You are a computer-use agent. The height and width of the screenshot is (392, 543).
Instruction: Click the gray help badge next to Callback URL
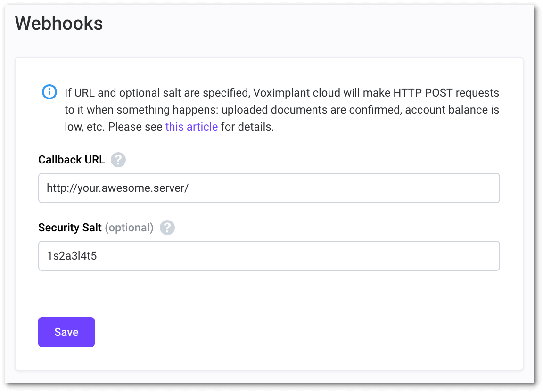[118, 160]
